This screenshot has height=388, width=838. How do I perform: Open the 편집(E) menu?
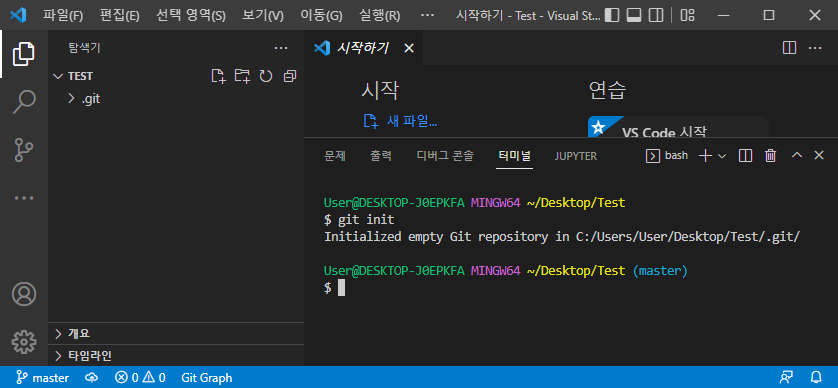[119, 15]
